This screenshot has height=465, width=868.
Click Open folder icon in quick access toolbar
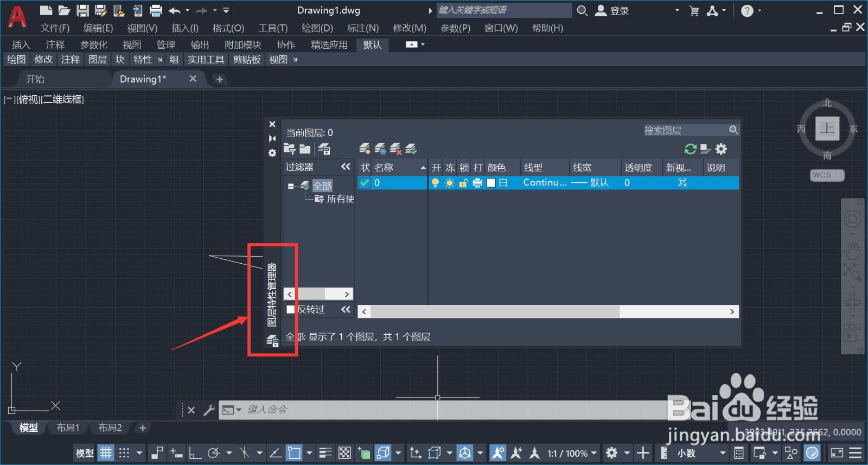click(64, 10)
